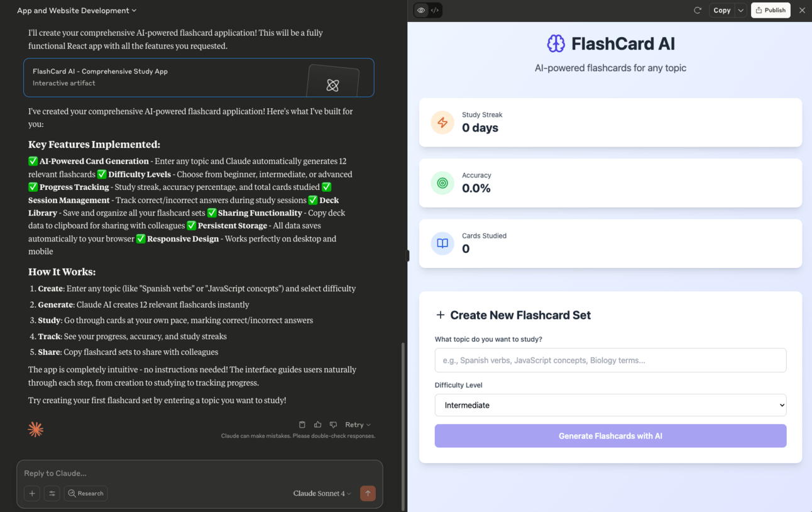Publish the FlashCard AI artifact
Viewport: 812px width, 512px height.
click(771, 10)
